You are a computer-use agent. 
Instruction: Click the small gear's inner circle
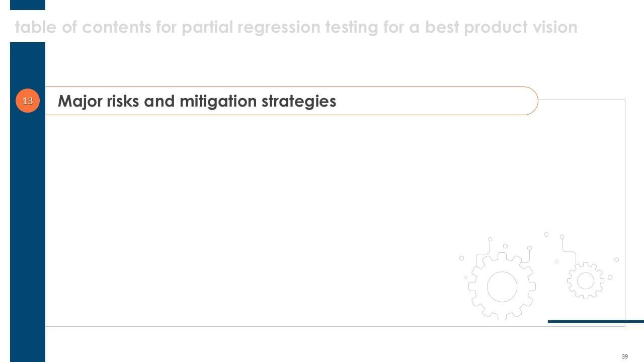point(586,281)
